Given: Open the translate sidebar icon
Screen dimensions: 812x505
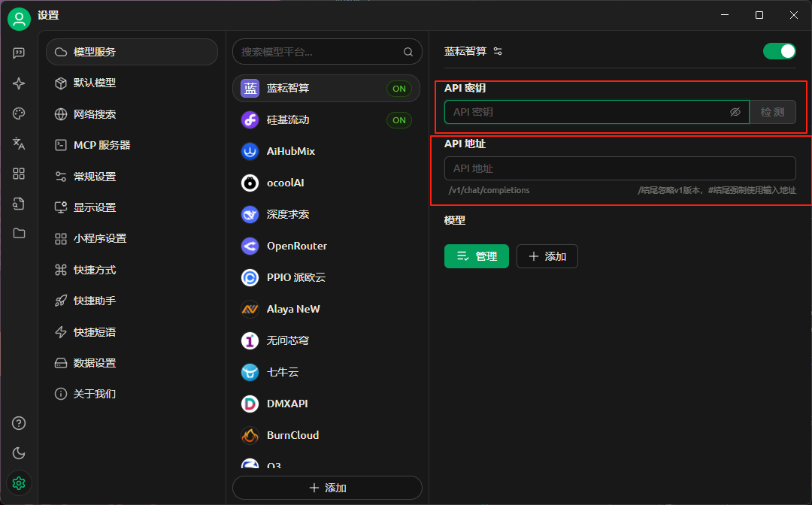Looking at the screenshot, I should [x=19, y=144].
